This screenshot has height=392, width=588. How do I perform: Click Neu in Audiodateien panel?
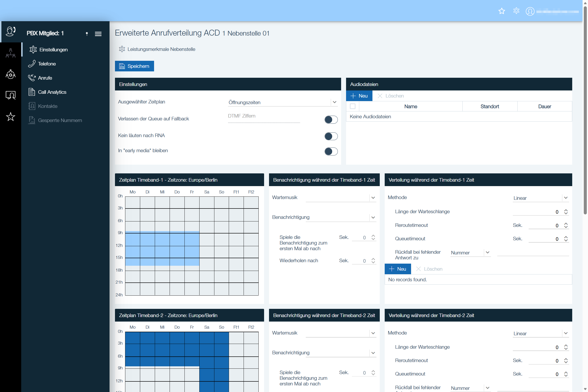coord(359,96)
